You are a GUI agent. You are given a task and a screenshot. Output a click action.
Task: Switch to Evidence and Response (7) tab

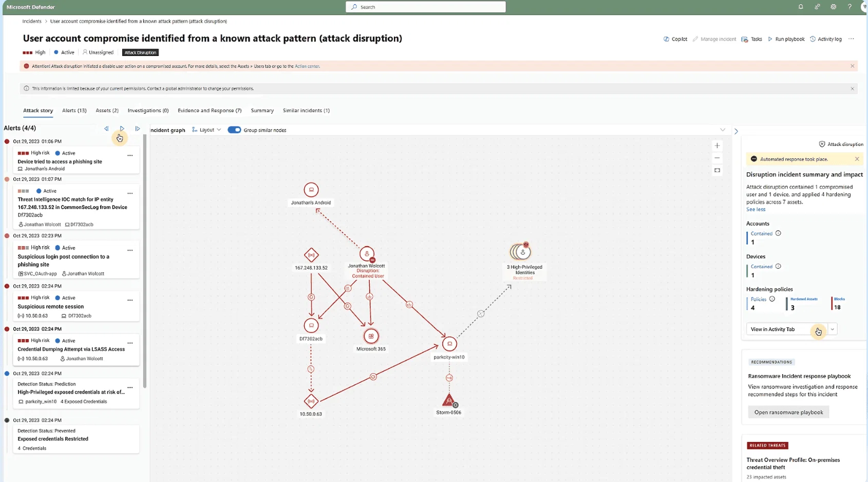(210, 110)
